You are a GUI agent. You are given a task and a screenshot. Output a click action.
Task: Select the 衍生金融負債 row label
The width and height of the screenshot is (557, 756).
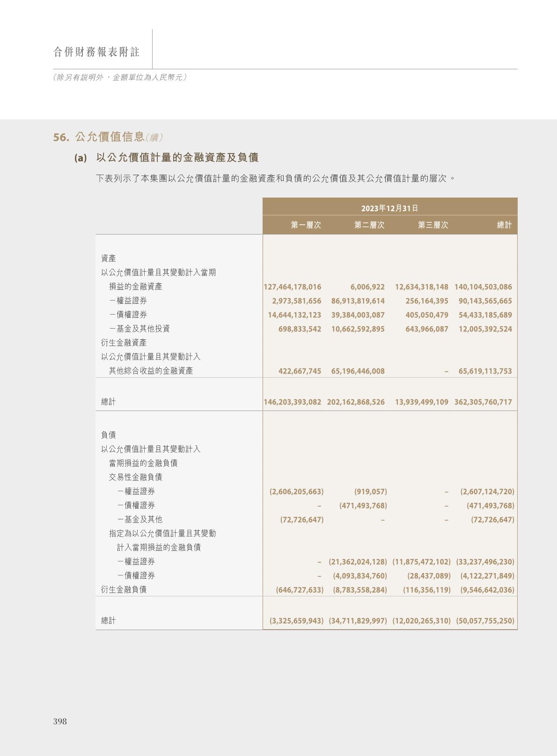click(x=124, y=589)
